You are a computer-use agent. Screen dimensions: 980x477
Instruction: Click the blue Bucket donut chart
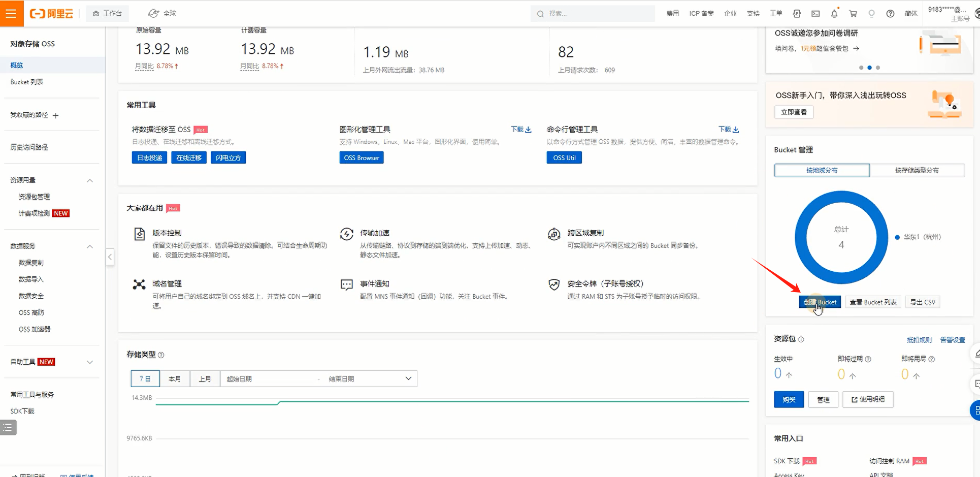(x=841, y=238)
